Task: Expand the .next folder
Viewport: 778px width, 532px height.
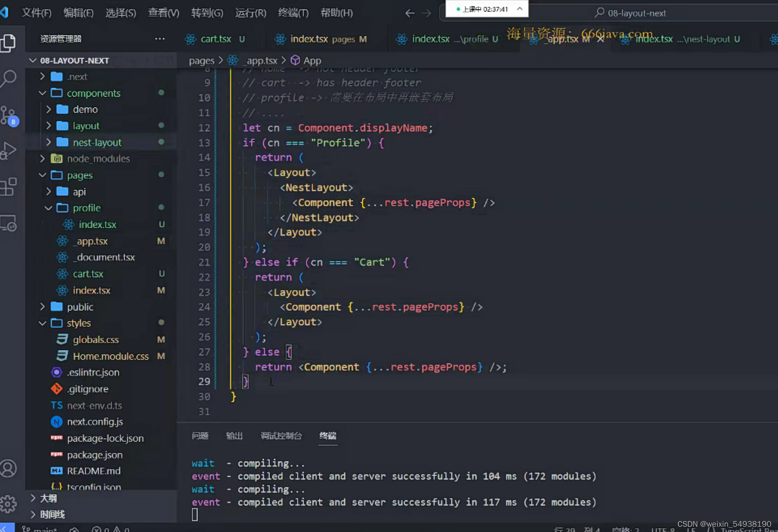Action: tap(42, 76)
